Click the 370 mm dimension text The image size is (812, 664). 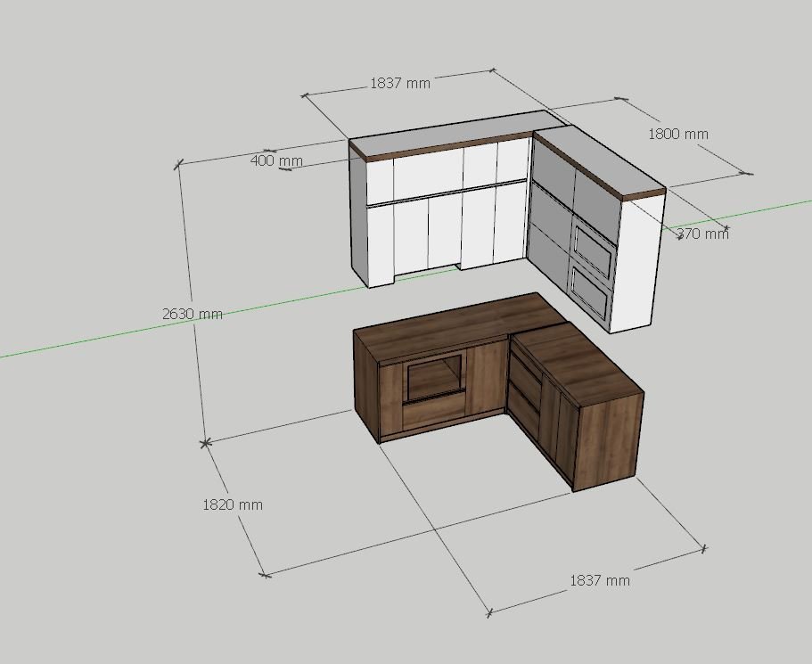click(702, 234)
